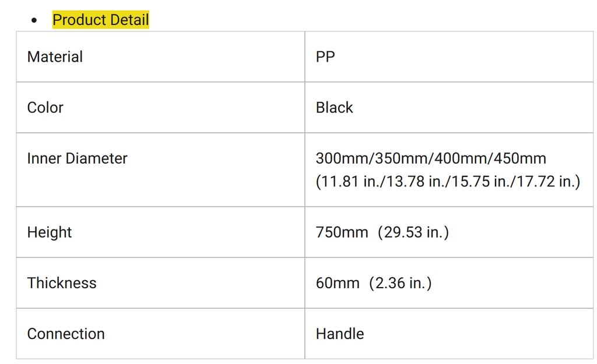
Task: Click the 29.53 in. height conversion
Action: click(x=413, y=232)
